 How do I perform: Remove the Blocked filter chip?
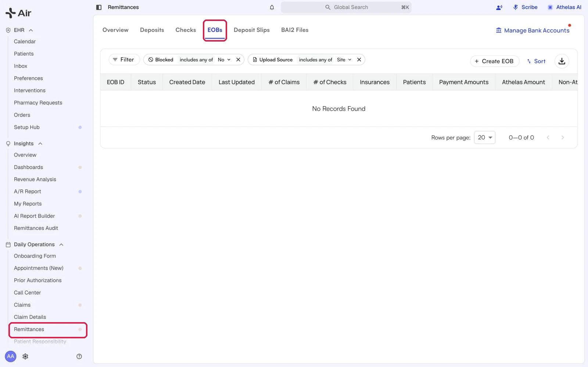[x=238, y=60]
